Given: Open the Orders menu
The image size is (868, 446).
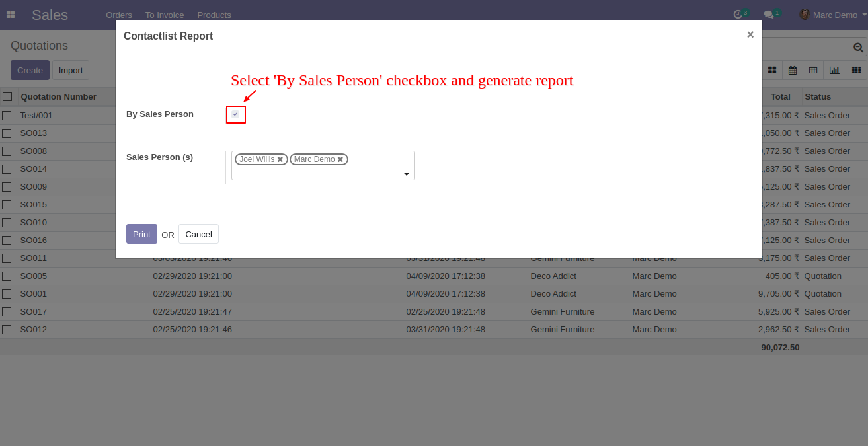Looking at the screenshot, I should click(118, 15).
